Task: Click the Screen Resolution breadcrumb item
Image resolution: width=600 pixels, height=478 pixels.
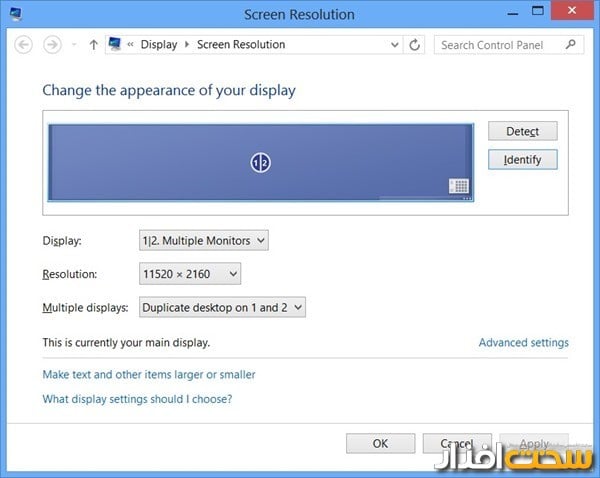Action: pyautogui.click(x=241, y=45)
